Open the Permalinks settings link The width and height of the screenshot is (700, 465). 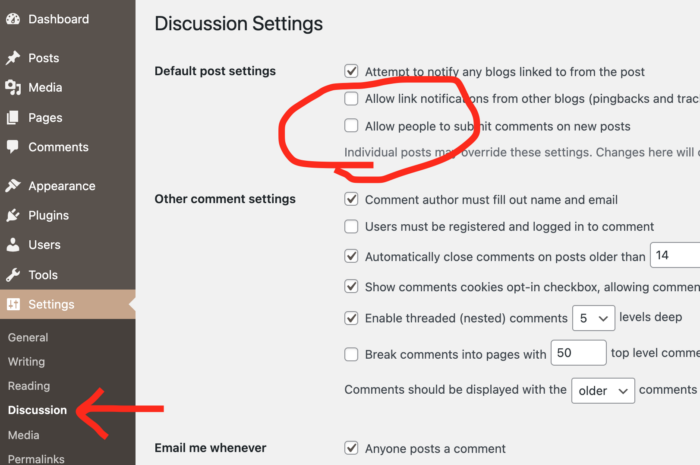(35, 458)
